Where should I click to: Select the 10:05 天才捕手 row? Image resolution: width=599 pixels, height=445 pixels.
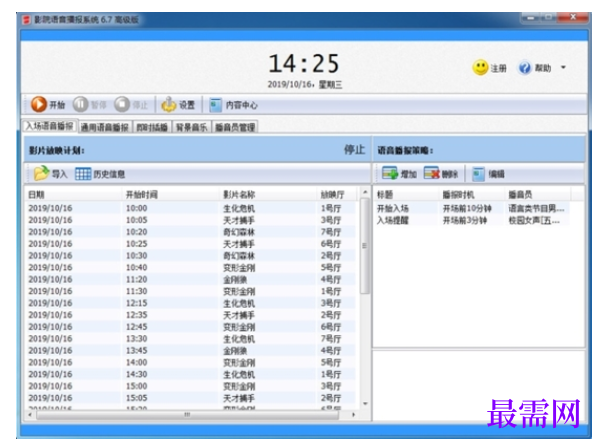coord(191,220)
